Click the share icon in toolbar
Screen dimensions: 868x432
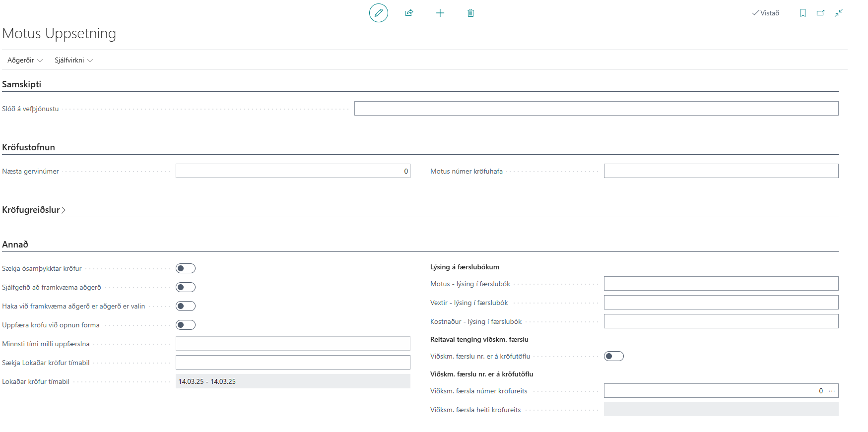click(409, 13)
